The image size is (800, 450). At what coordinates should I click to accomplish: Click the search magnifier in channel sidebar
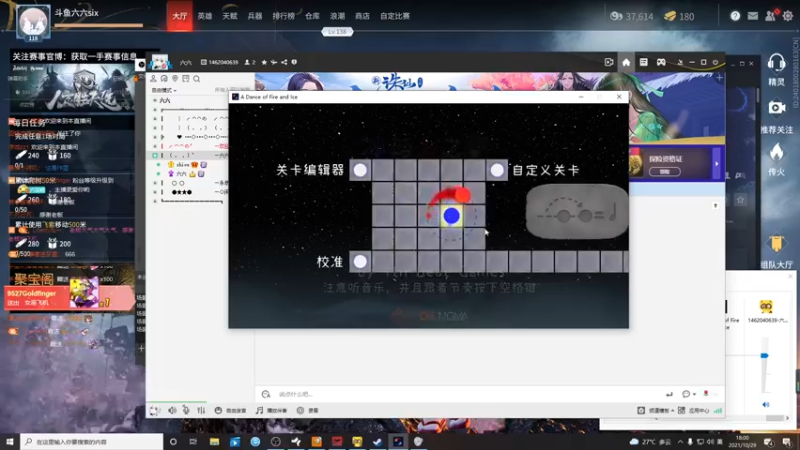pos(196,79)
